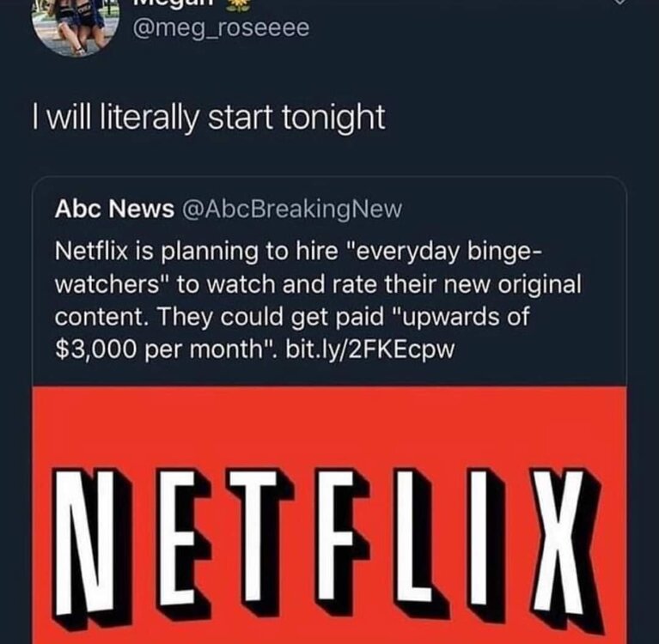The image size is (659, 644).
Task: Open the Abc News account name
Action: tap(114, 209)
